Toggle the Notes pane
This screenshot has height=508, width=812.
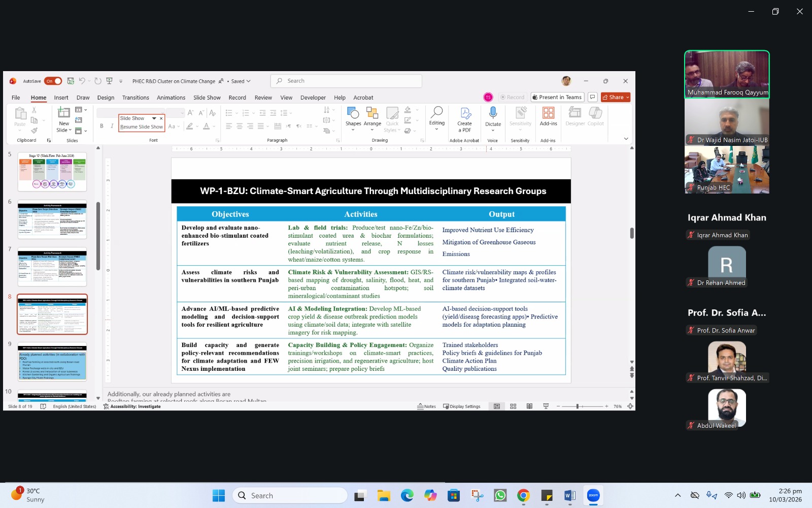(427, 406)
